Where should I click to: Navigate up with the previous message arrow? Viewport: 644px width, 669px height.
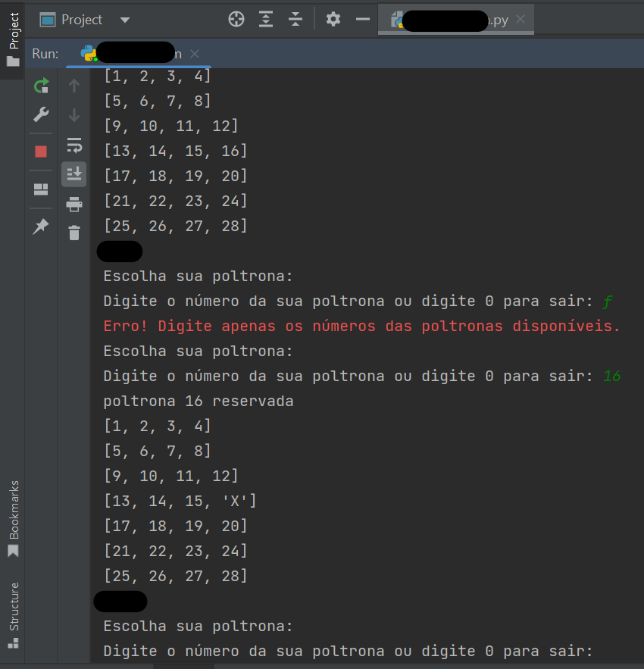pos(73,86)
